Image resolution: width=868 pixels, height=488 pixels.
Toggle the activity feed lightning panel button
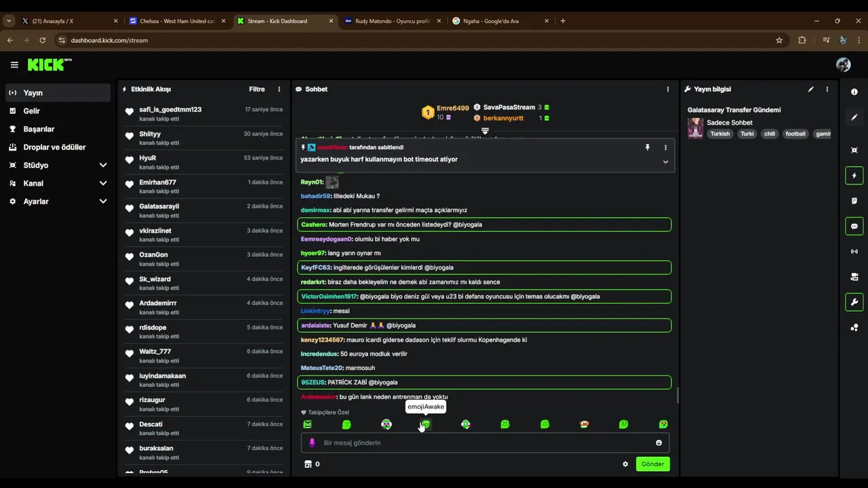pyautogui.click(x=854, y=176)
